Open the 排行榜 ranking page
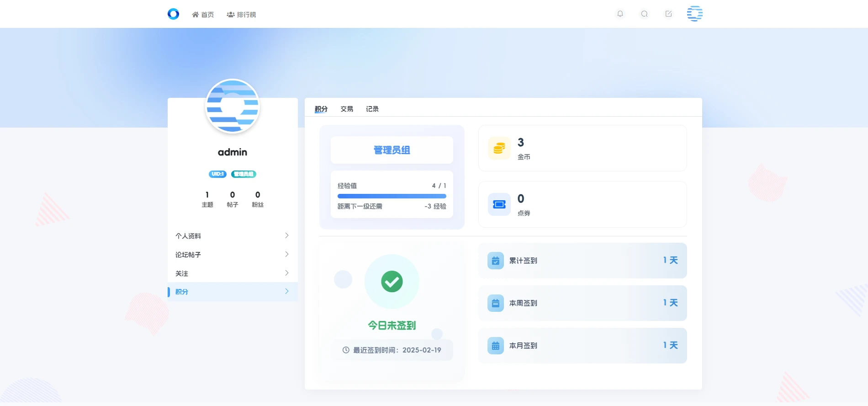 click(x=241, y=15)
